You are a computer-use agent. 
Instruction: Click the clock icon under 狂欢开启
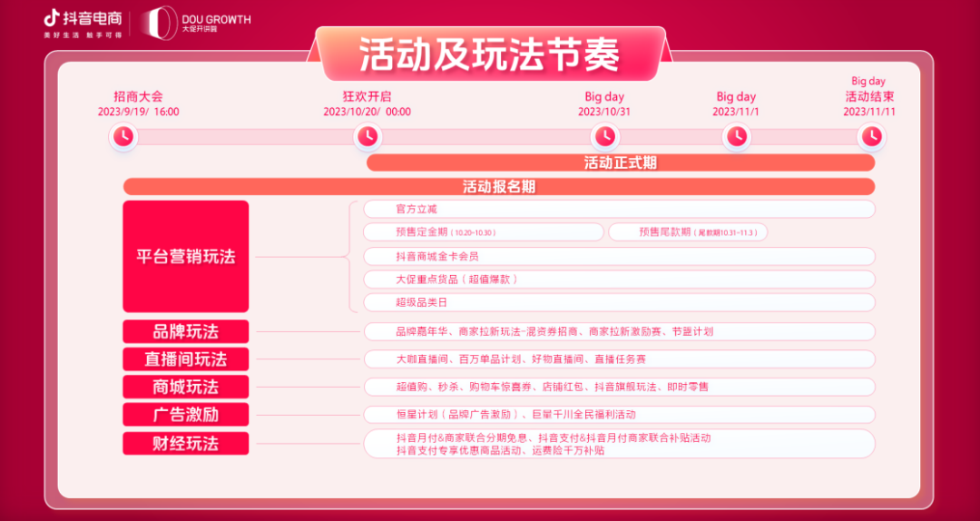[367, 136]
